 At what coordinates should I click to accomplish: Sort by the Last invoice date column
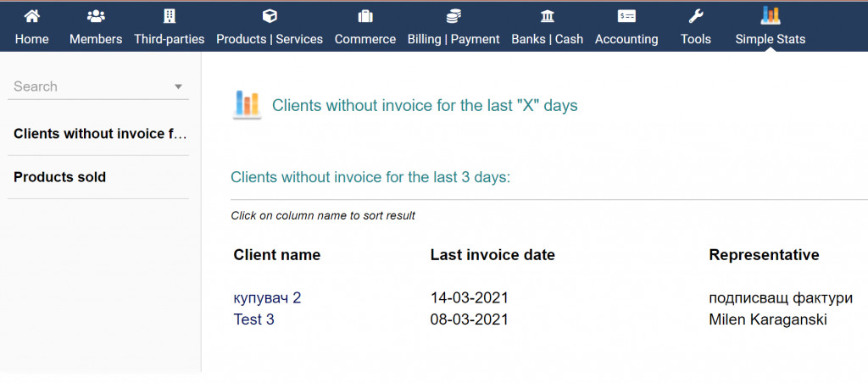[x=492, y=255]
